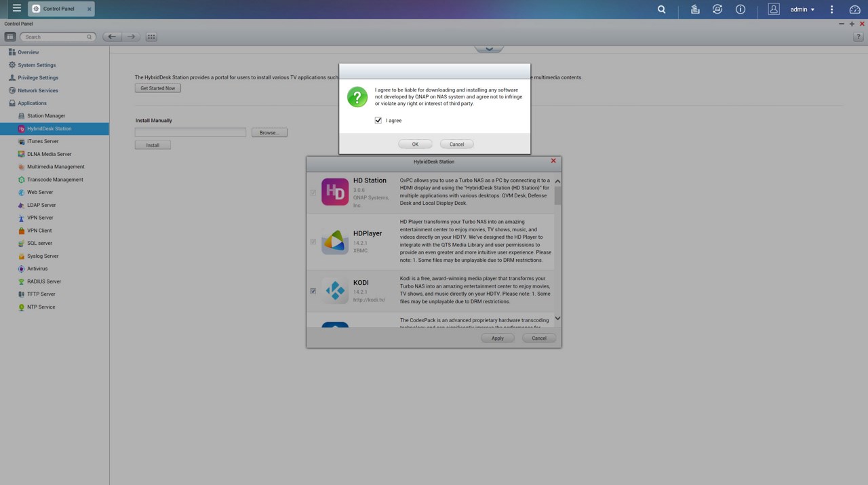Open background tasks icon in top bar
The height and width of the screenshot is (485, 868).
tap(695, 9)
